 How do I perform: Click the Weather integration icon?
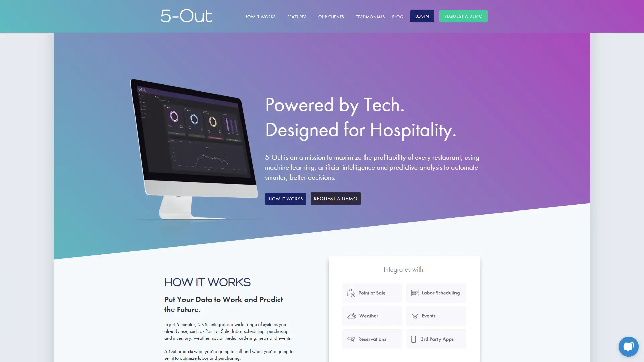click(351, 316)
